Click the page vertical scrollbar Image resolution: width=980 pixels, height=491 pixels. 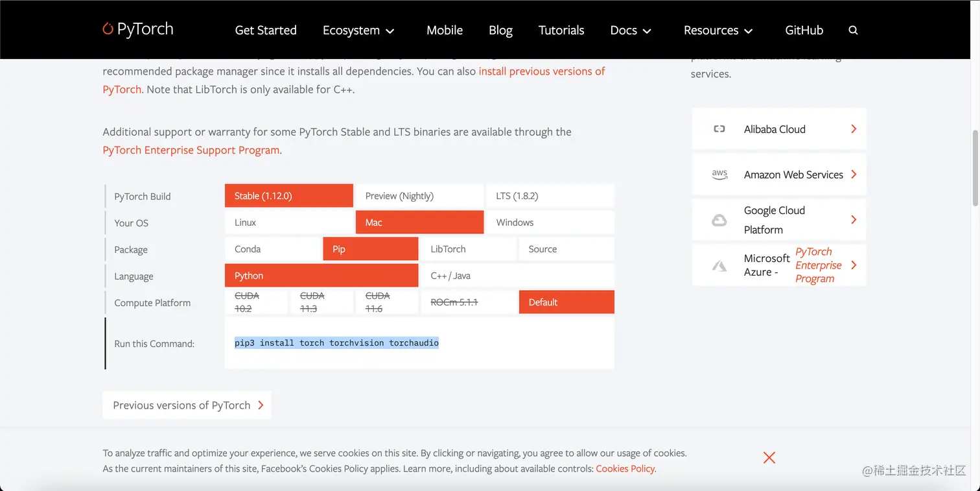pos(975,169)
